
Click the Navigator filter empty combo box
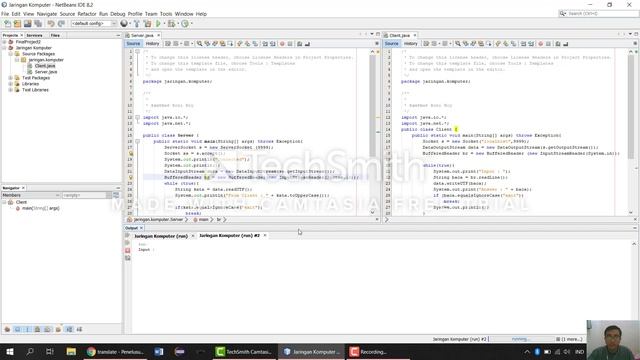87,196
